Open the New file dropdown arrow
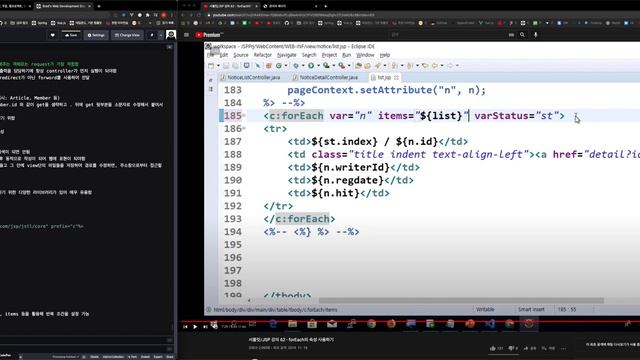640x360 pixels. 218,65
